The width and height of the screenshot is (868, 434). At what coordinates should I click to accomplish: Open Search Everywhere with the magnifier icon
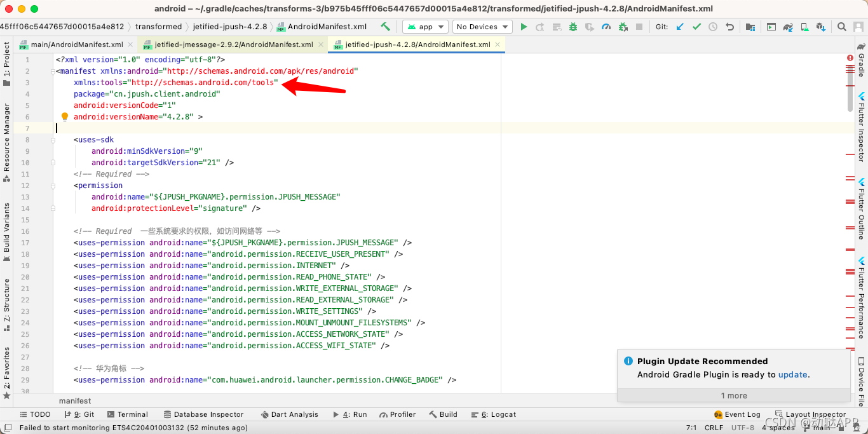pos(841,27)
